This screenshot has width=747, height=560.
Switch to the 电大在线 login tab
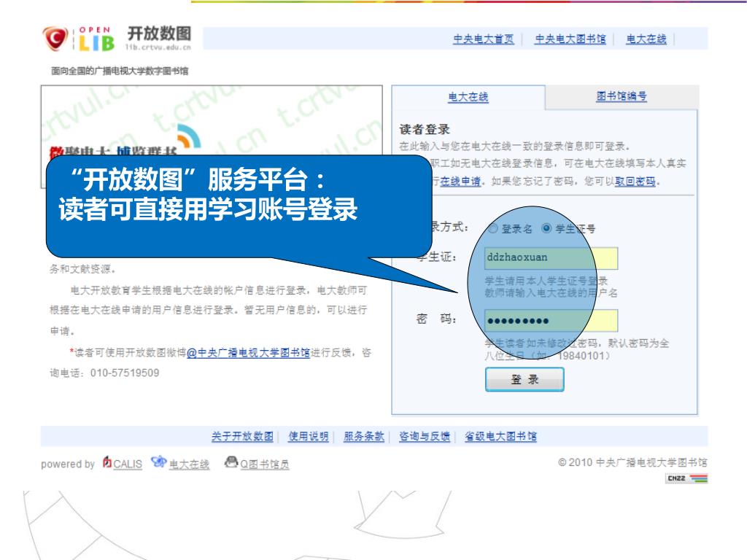(x=468, y=97)
